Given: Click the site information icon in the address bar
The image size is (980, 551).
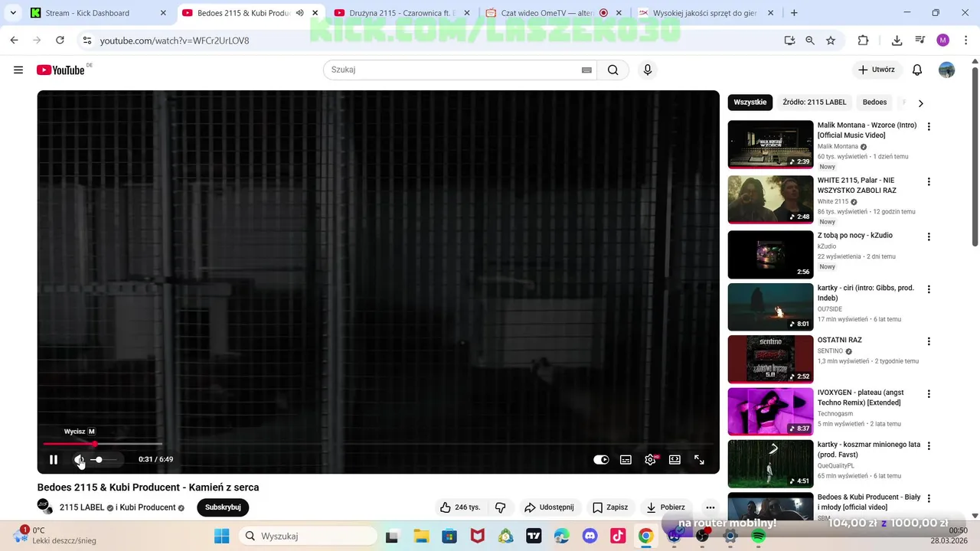Looking at the screenshot, I should 87,41.
